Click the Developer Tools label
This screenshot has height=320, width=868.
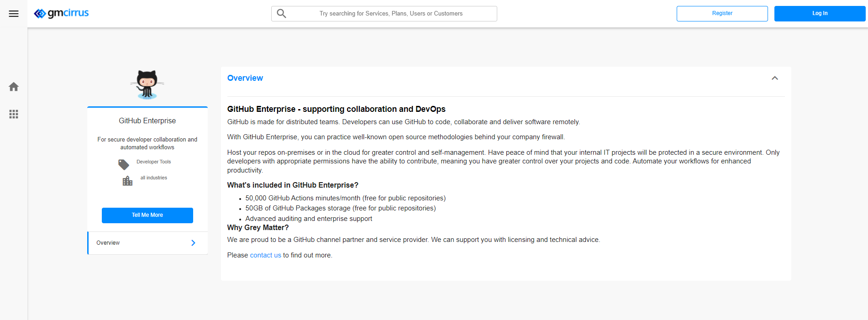coord(154,162)
